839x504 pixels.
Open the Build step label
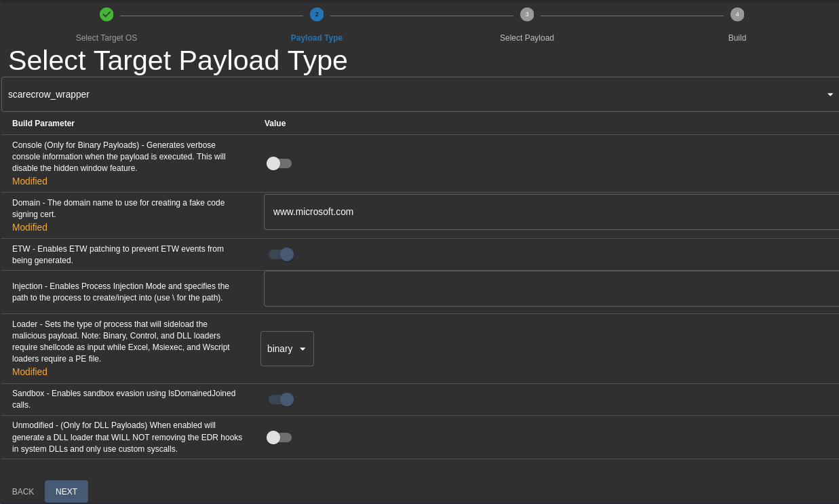[x=737, y=38]
